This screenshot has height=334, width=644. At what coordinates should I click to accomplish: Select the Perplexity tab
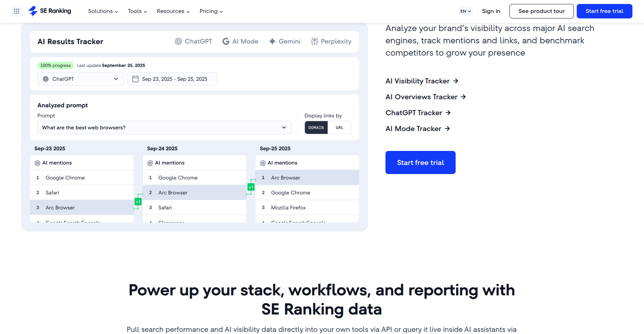pos(331,42)
